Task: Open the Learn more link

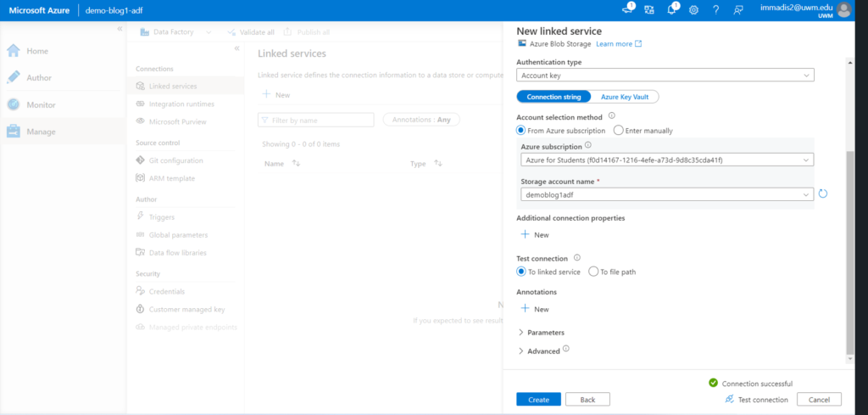Action: coord(618,44)
